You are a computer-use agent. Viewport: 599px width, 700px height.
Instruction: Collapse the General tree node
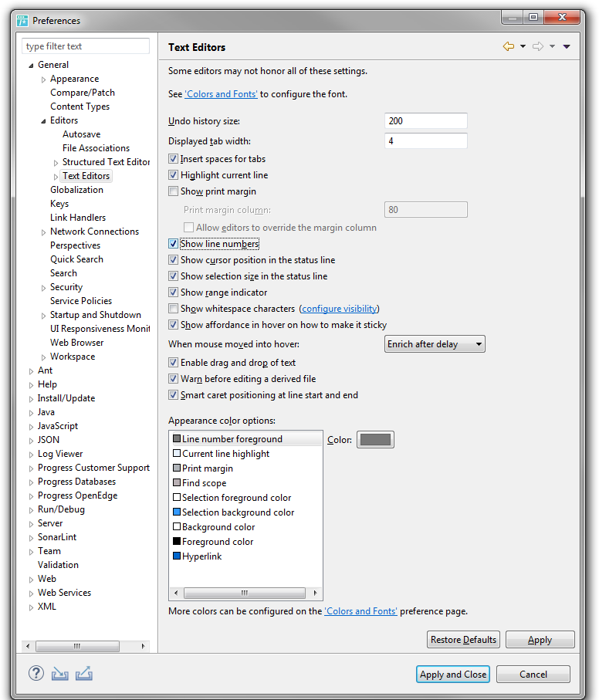click(31, 66)
